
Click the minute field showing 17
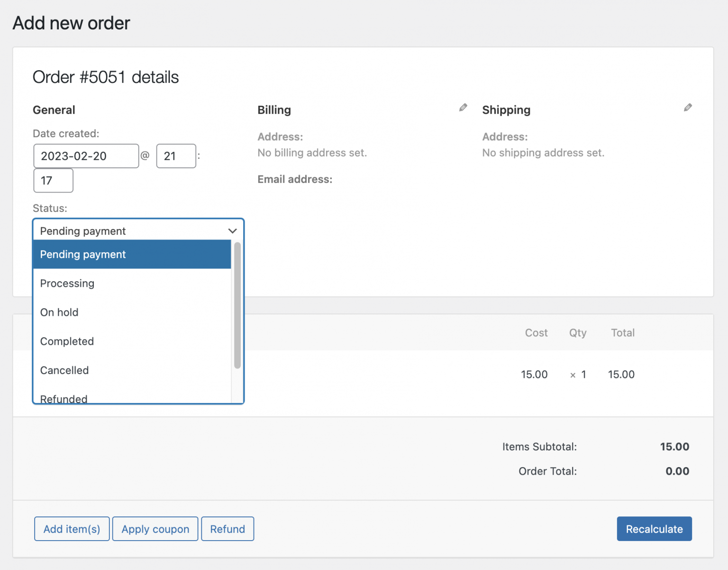[53, 181]
